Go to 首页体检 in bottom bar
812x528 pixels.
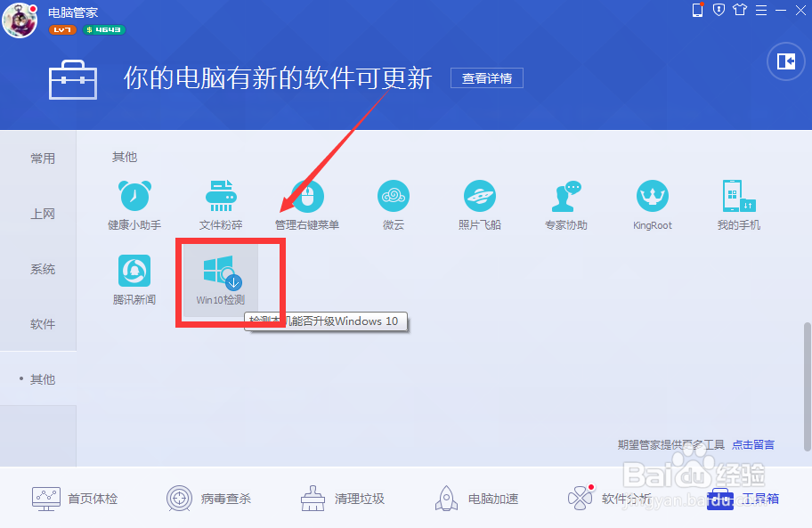75,499
